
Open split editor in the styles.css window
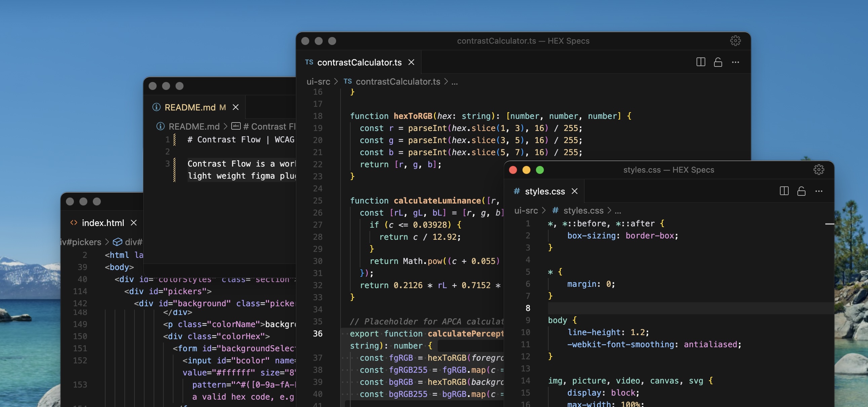coord(784,191)
